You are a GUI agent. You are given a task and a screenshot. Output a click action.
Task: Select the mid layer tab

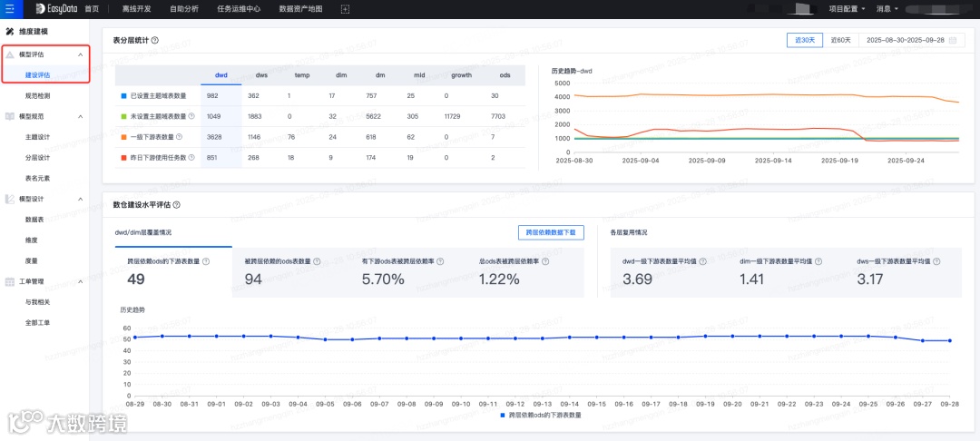click(419, 75)
